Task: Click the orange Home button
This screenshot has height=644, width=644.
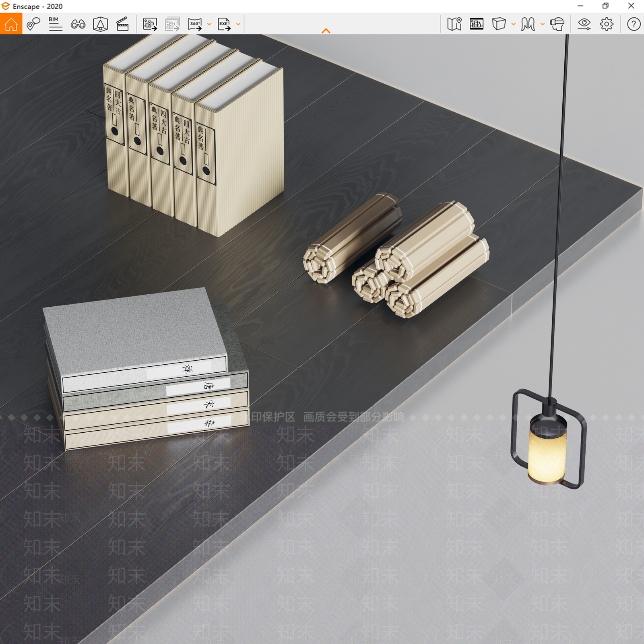Action: 11,24
